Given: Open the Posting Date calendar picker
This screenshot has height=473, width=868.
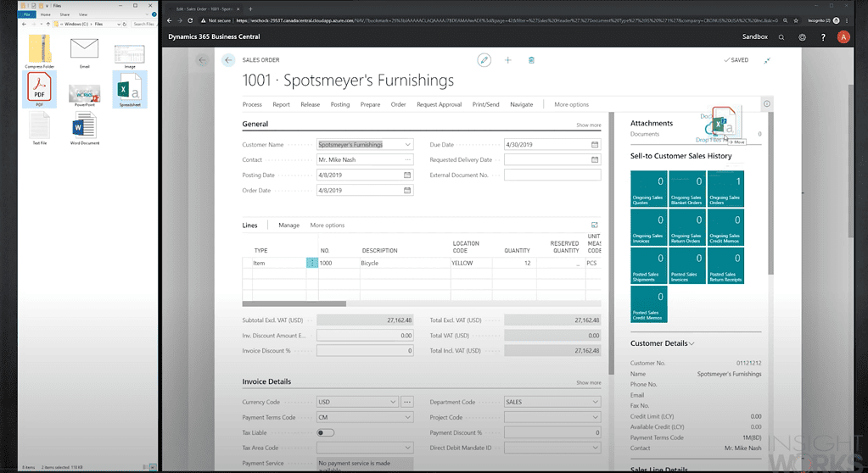Looking at the screenshot, I should point(407,175).
